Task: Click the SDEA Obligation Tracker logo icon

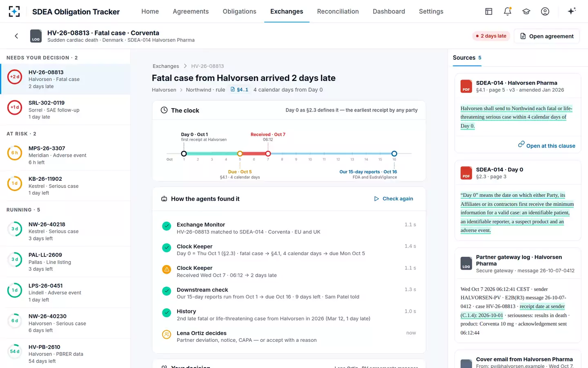Action: pos(14,11)
